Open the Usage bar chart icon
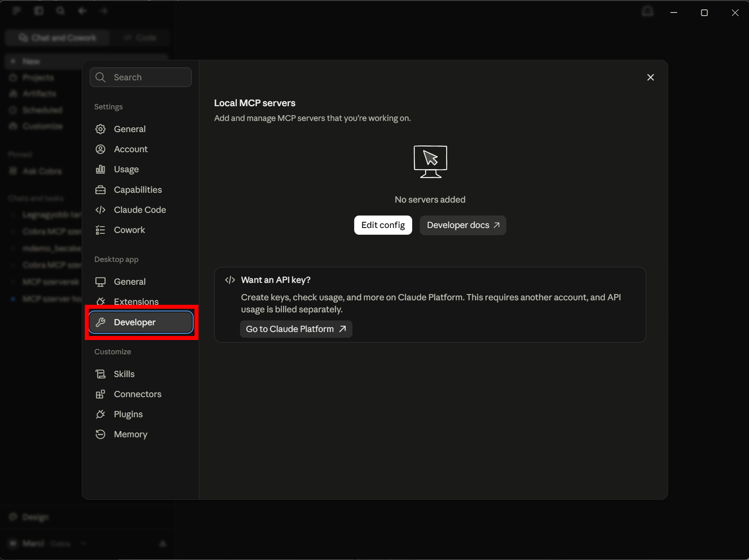Viewport: 749px width, 560px height. (100, 169)
